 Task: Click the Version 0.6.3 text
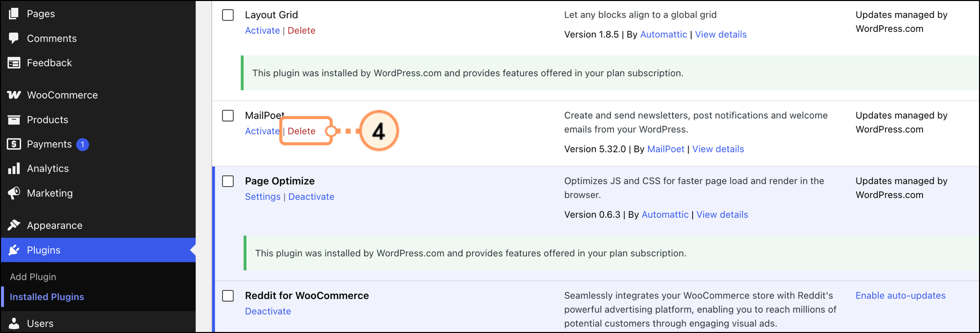[x=592, y=215]
